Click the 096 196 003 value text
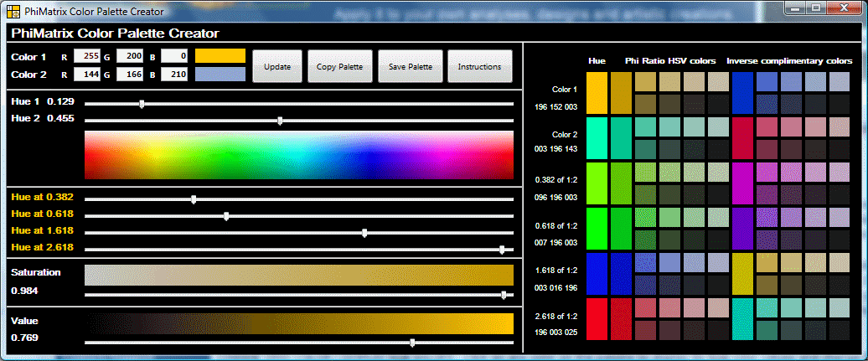The image size is (868, 361). pos(556,197)
